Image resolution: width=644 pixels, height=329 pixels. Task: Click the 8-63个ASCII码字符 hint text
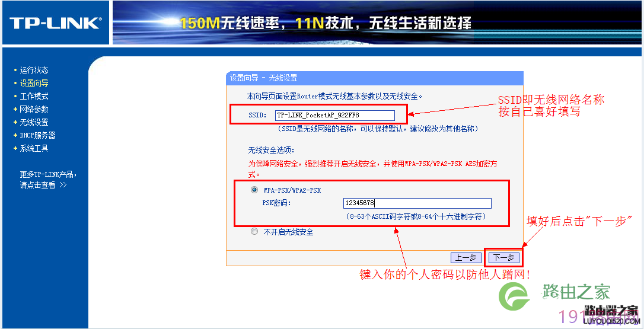coord(416,216)
